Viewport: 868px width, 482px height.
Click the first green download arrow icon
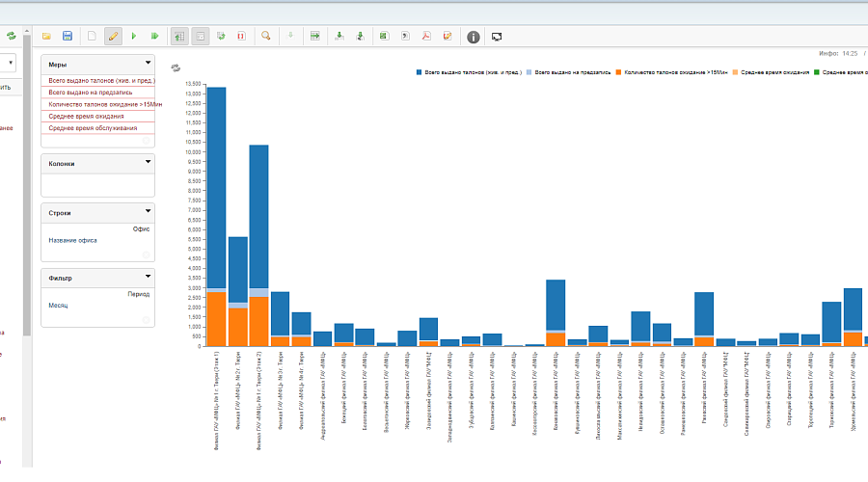tap(339, 36)
